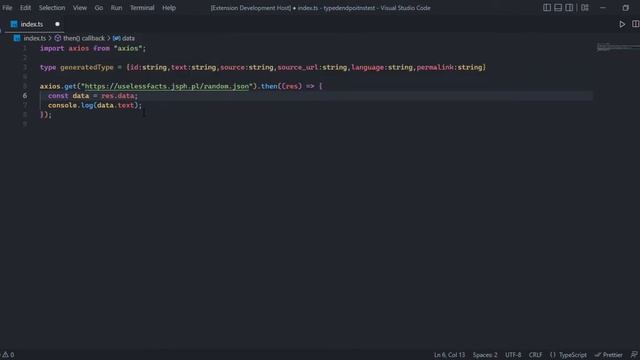Image resolution: width=640 pixels, height=360 pixels.
Task: Toggle the primary side bar layout icon
Action: point(547,8)
